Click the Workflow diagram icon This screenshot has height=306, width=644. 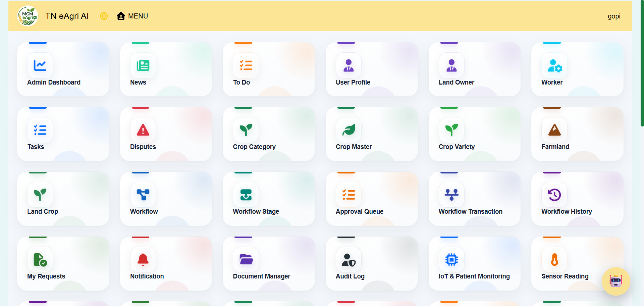click(x=143, y=195)
